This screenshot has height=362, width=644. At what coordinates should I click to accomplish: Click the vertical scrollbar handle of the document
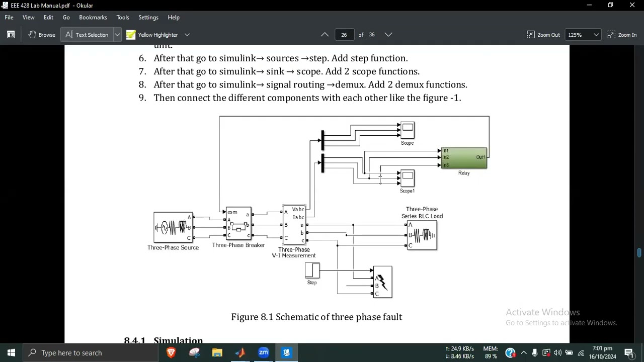pyautogui.click(x=639, y=252)
